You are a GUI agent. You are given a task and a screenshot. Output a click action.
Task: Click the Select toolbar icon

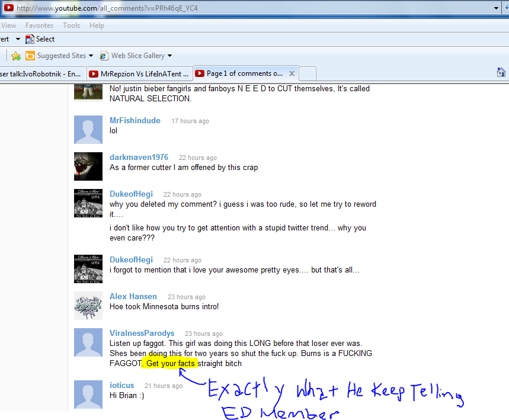30,39
